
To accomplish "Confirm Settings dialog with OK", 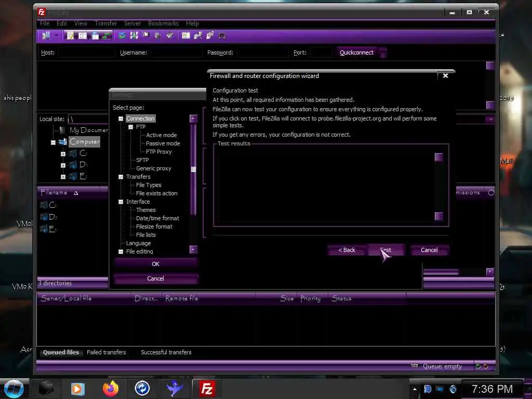I will (155, 264).
